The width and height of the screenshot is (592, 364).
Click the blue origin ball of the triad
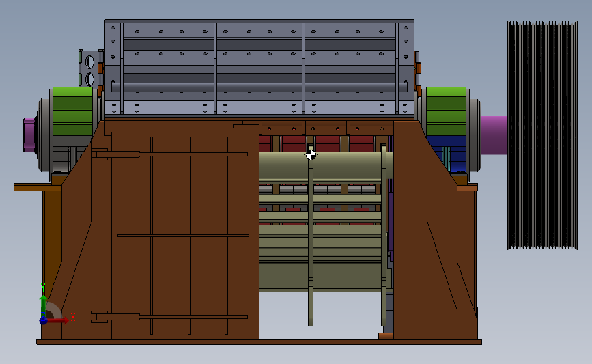[44, 320]
